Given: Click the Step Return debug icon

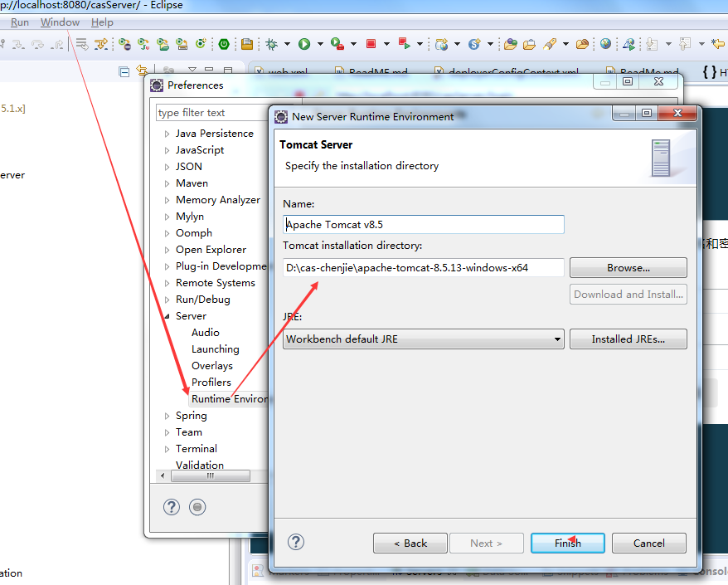Looking at the screenshot, I should (x=57, y=44).
